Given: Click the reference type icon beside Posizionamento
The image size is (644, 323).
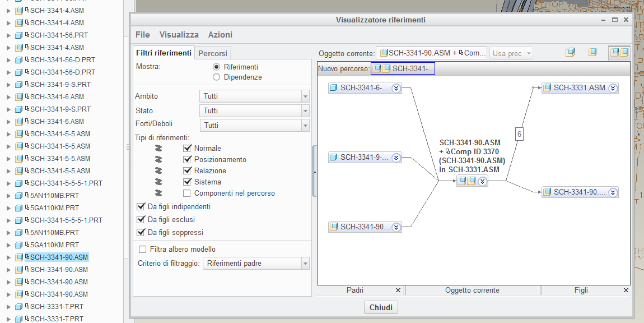Looking at the screenshot, I should [x=158, y=159].
